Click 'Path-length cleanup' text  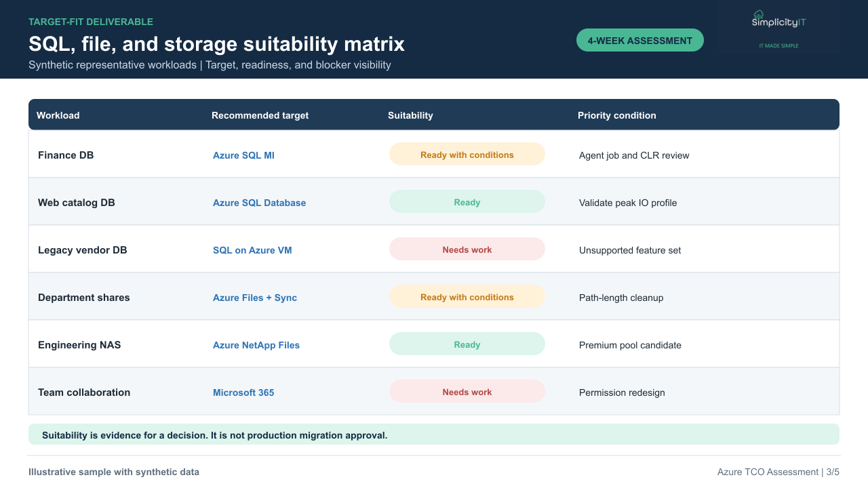click(x=621, y=298)
